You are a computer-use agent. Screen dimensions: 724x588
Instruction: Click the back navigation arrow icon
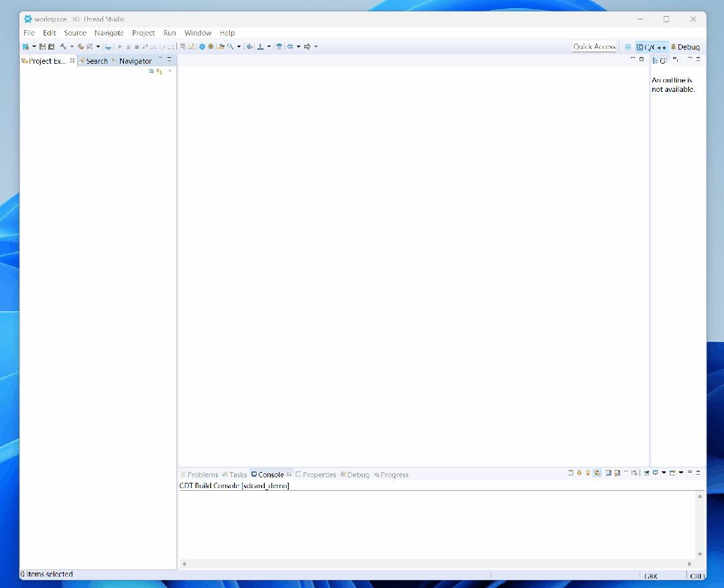[x=290, y=47]
